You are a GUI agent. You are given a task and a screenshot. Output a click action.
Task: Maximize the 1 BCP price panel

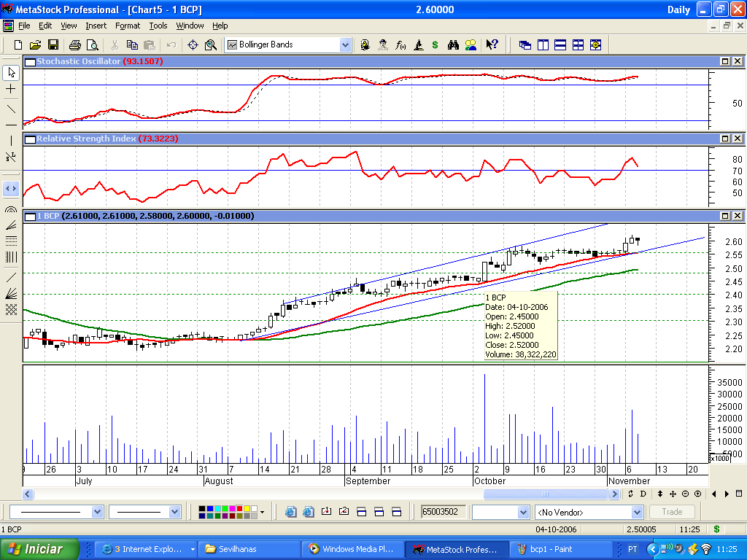(725, 216)
